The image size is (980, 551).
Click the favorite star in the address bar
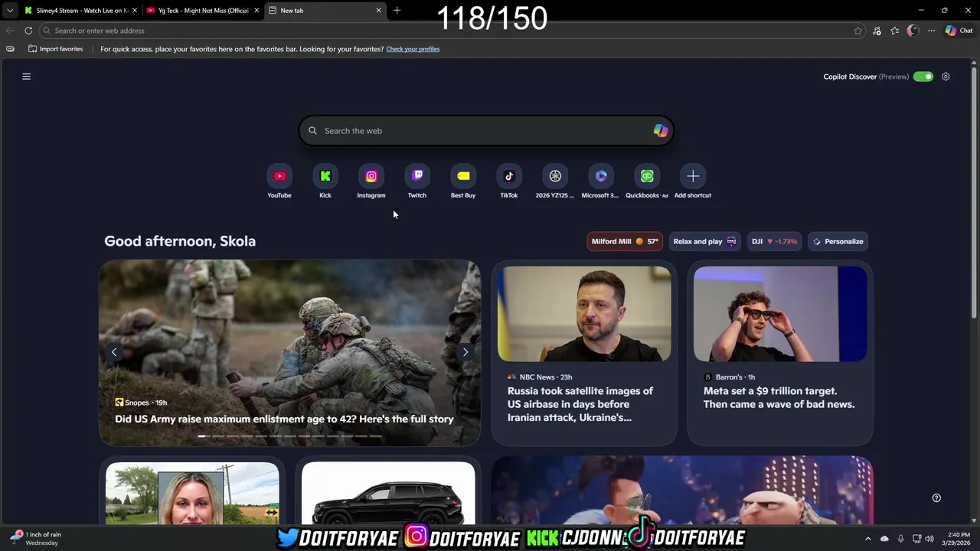tap(857, 31)
